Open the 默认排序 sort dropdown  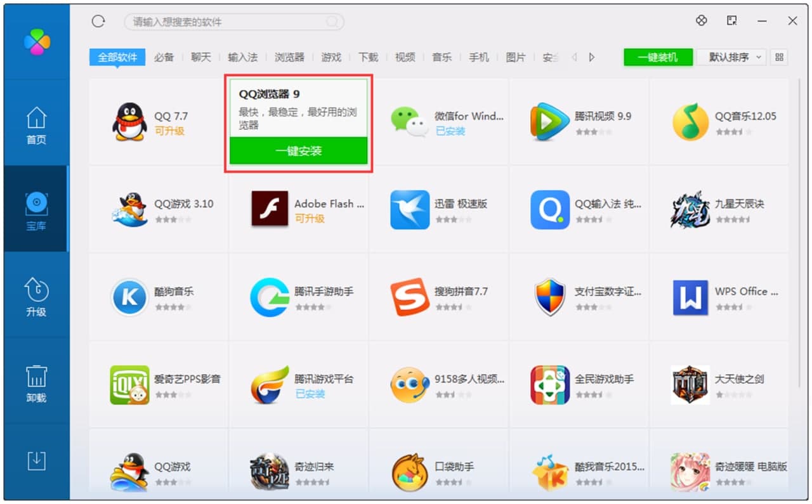click(x=731, y=57)
